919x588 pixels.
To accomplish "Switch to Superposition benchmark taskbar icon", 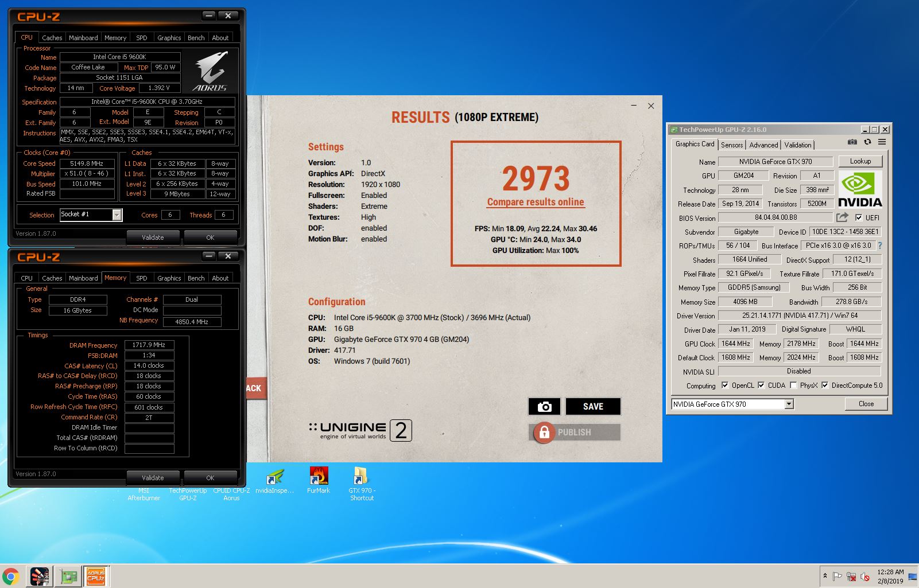I will coord(40,576).
